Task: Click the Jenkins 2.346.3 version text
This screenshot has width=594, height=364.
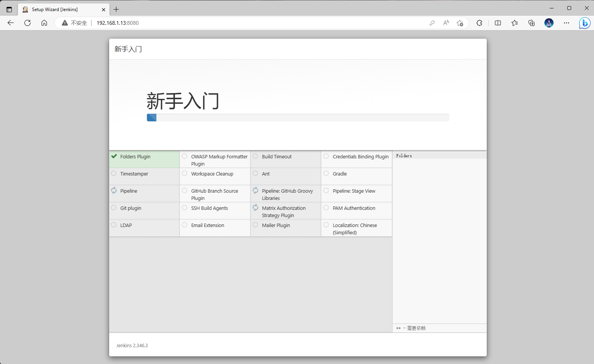Action: 132,346
